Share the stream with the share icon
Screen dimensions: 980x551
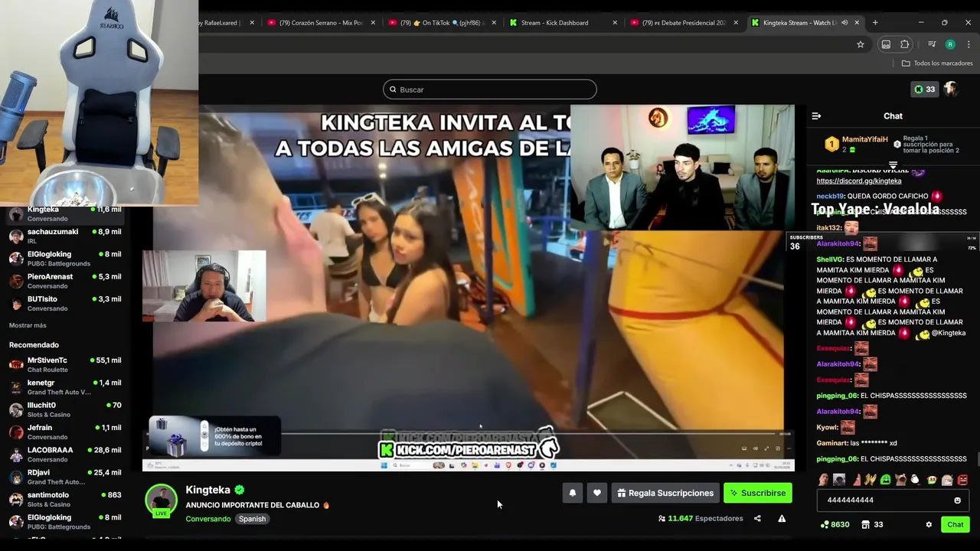point(757,518)
